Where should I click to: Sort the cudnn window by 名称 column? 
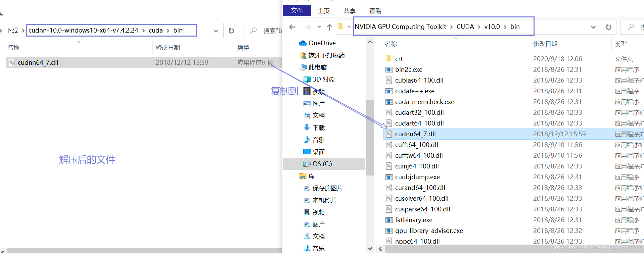click(x=13, y=48)
